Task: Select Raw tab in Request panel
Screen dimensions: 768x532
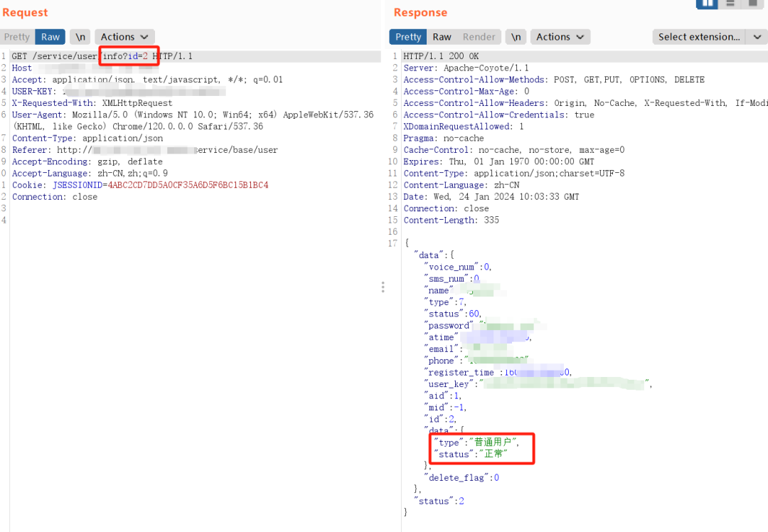Action: 50,37
